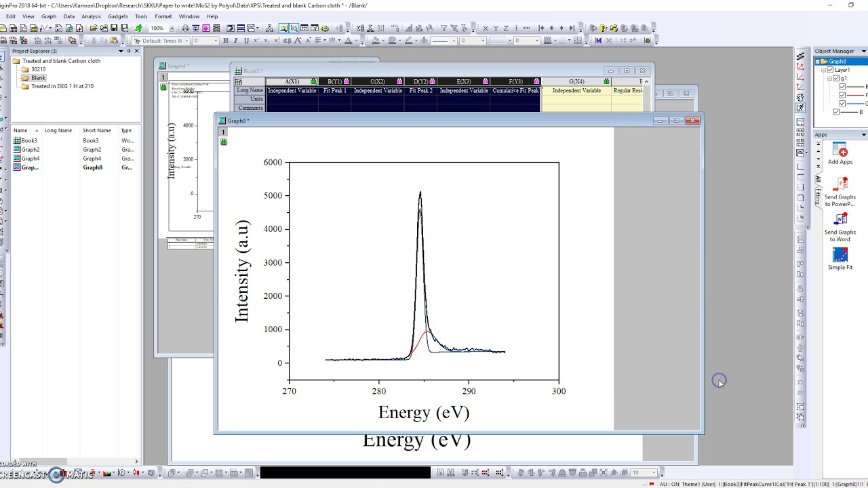
Task: Open the zoom percentage 100% dropdown
Action: (x=172, y=28)
